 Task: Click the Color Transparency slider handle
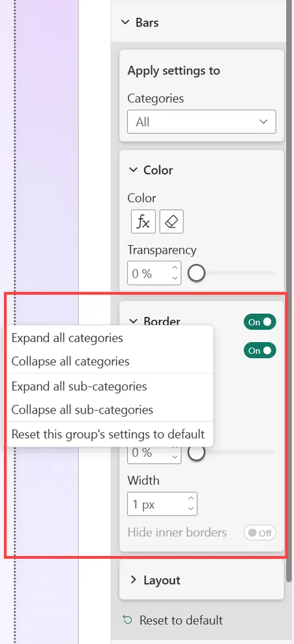(x=196, y=273)
